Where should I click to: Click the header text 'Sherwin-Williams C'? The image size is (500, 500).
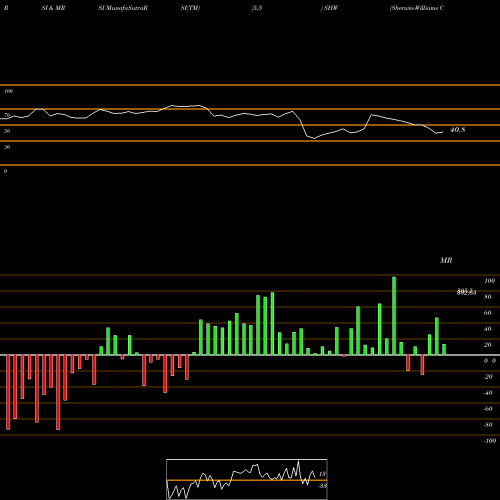(417, 8)
